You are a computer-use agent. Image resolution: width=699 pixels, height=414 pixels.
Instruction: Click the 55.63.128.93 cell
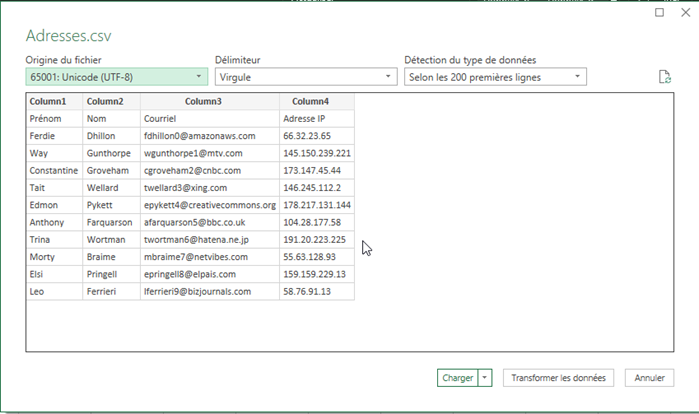[317, 257]
